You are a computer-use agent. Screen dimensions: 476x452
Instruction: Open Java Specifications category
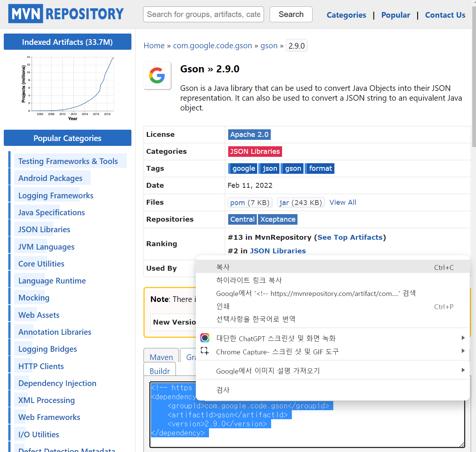coord(52,213)
